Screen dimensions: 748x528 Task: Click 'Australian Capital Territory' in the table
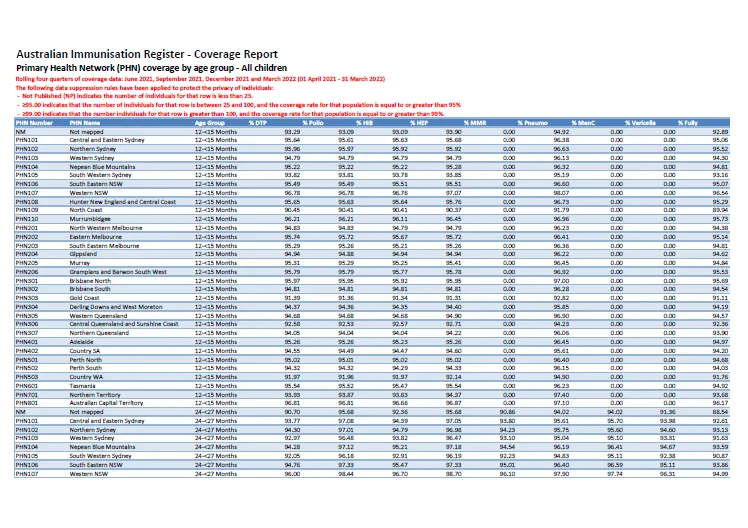point(106,403)
